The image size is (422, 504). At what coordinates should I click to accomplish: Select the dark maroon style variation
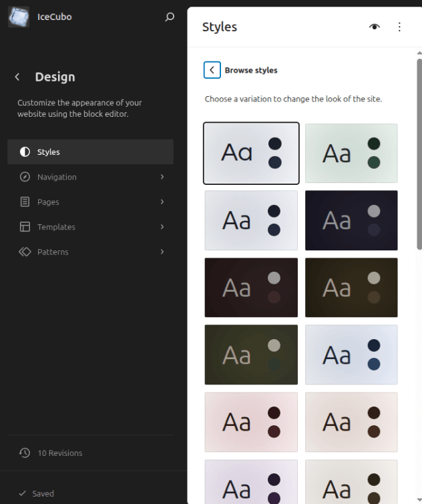[251, 287]
